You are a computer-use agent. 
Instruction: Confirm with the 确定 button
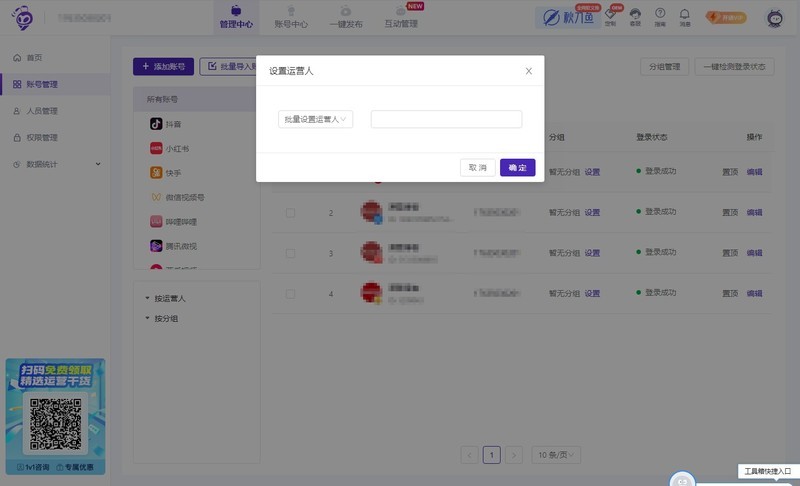517,168
